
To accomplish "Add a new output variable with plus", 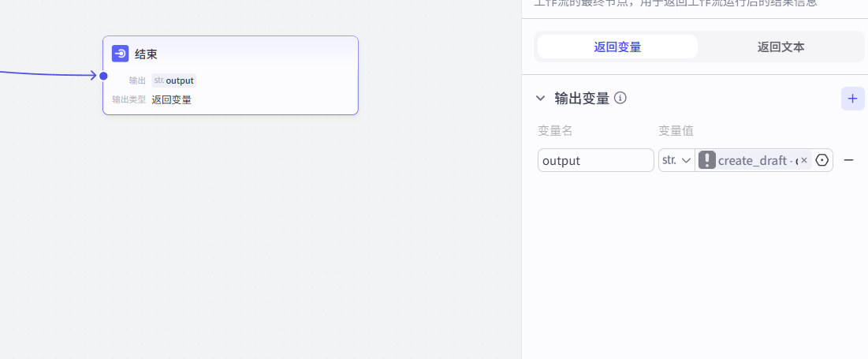I will pos(852,99).
